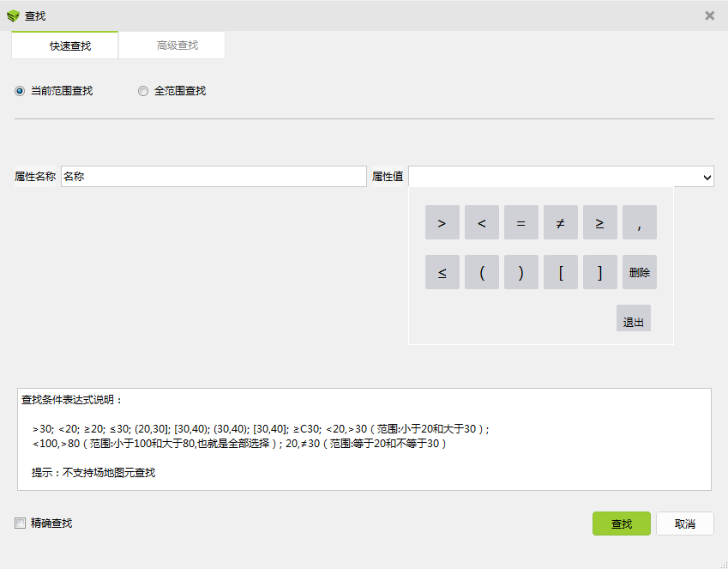
Task: Insert the right parenthesis key
Action: [521, 272]
